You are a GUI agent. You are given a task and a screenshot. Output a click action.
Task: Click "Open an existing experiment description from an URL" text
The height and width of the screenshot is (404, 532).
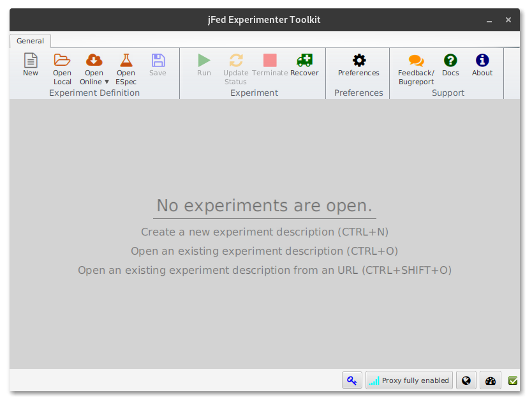(x=218, y=270)
